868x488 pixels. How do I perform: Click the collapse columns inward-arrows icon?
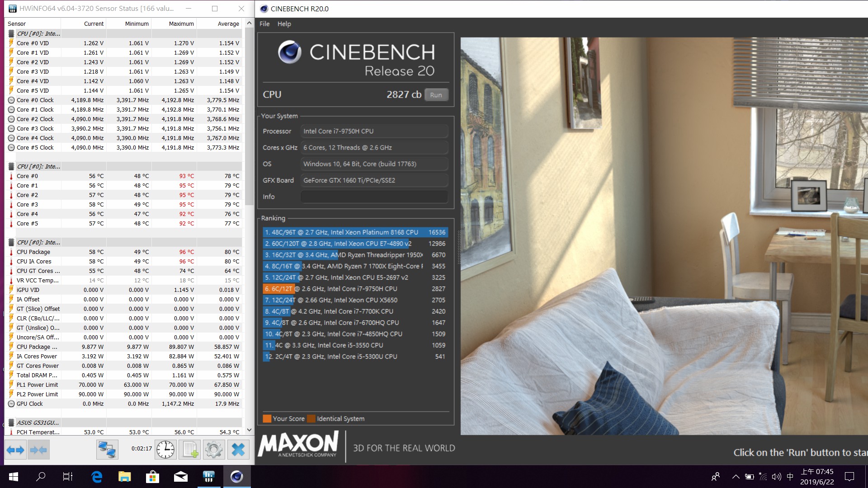click(38, 450)
